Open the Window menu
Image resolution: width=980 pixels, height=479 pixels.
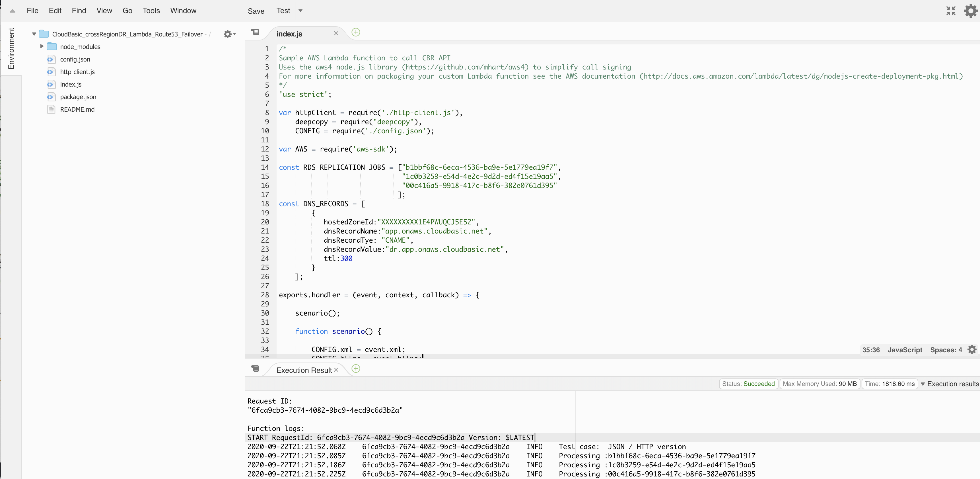click(x=183, y=11)
